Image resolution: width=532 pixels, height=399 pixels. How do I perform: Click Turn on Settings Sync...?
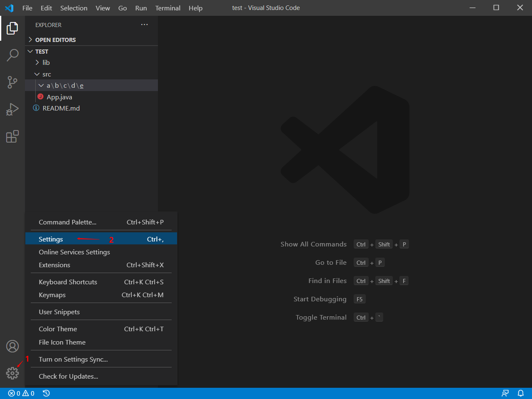coord(101,359)
